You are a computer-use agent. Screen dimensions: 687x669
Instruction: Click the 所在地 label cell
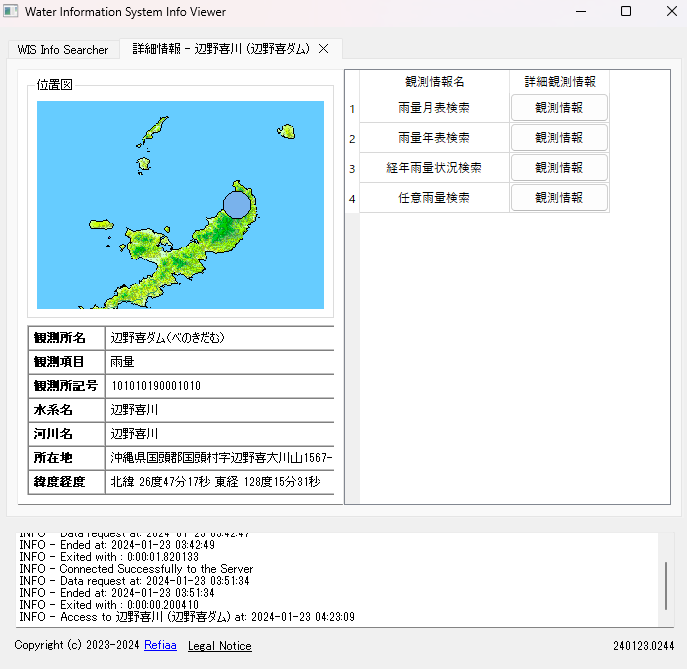pyautogui.click(x=66, y=457)
